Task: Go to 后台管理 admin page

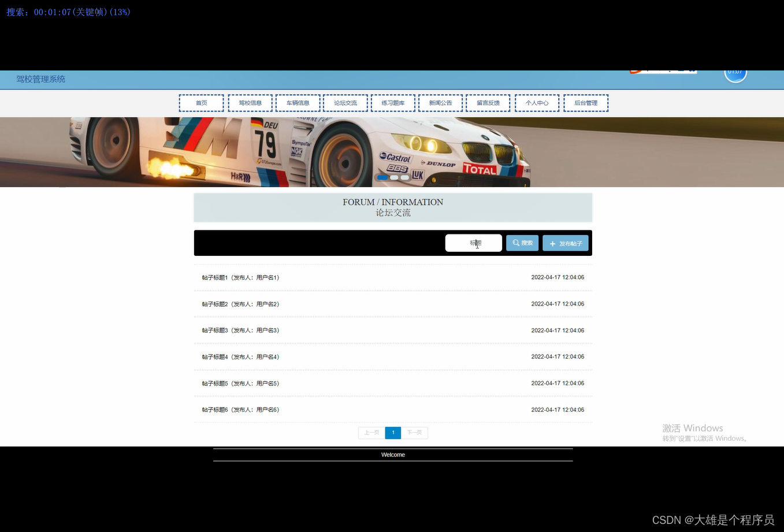Action: click(x=586, y=103)
